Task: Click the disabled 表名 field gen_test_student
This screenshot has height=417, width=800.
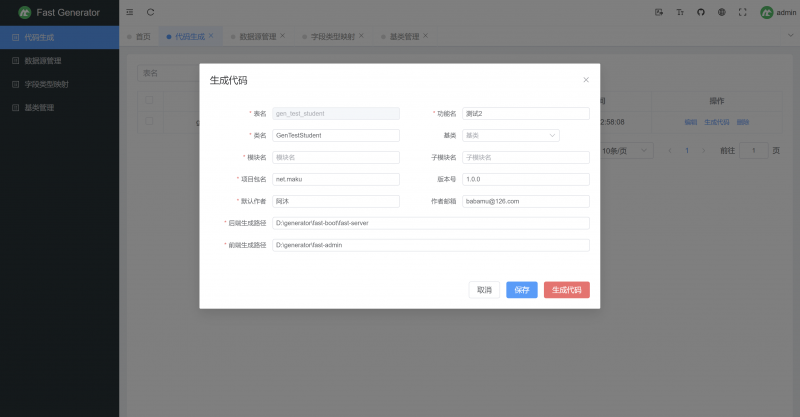Action: (x=336, y=114)
